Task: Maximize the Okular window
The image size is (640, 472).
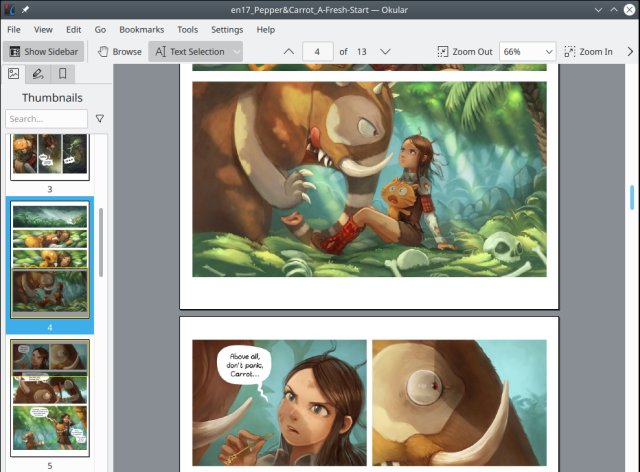Action: tap(614, 10)
